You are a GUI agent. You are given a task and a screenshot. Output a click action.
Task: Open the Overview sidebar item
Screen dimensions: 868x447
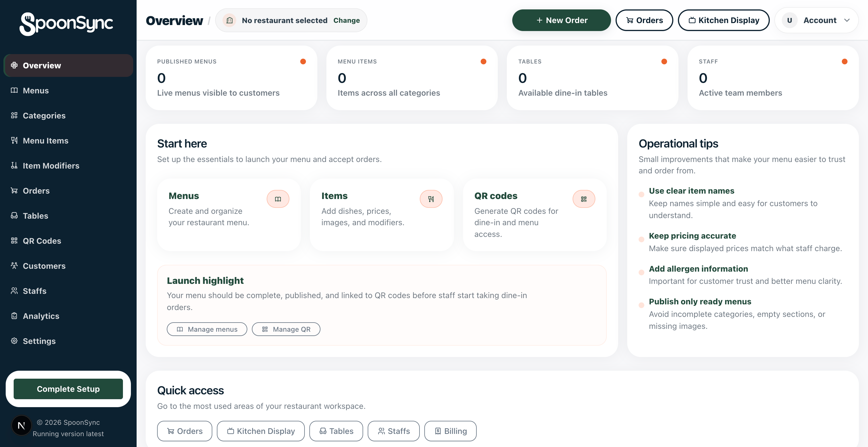coord(68,65)
